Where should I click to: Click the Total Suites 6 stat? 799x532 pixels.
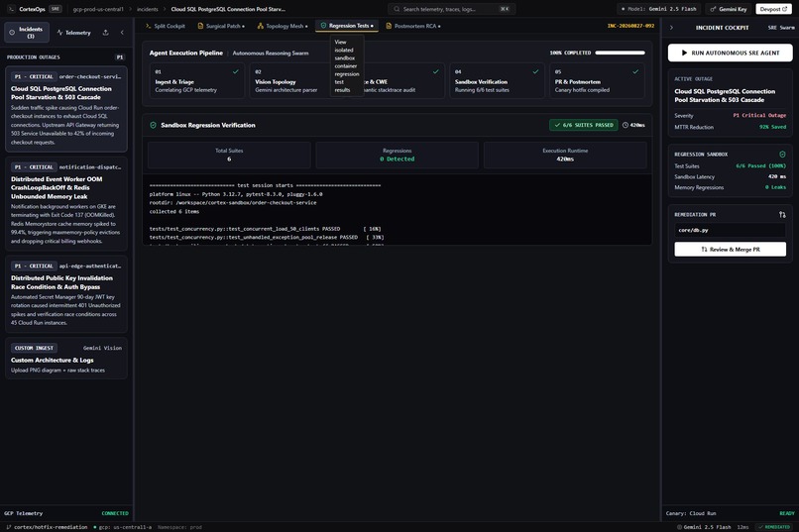(x=229, y=155)
